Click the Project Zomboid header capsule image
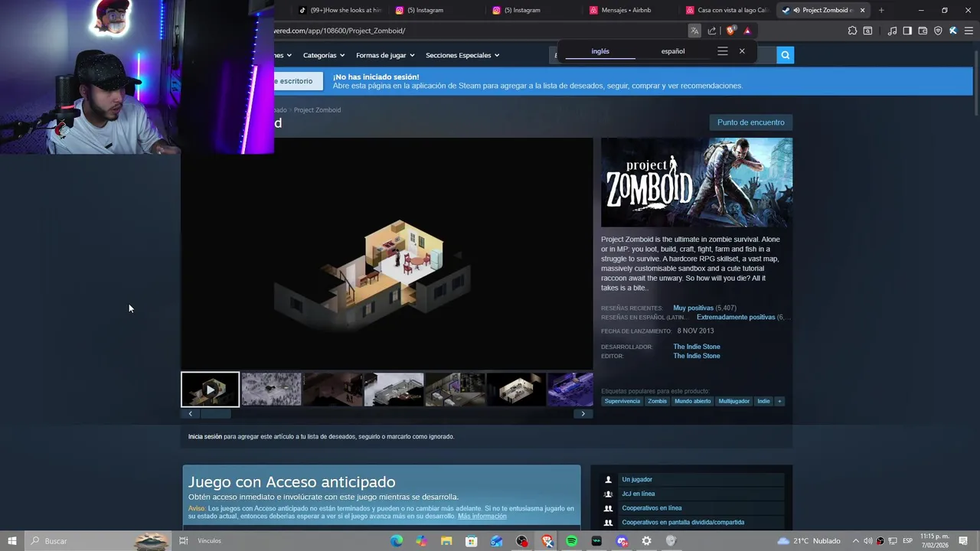 click(x=697, y=182)
